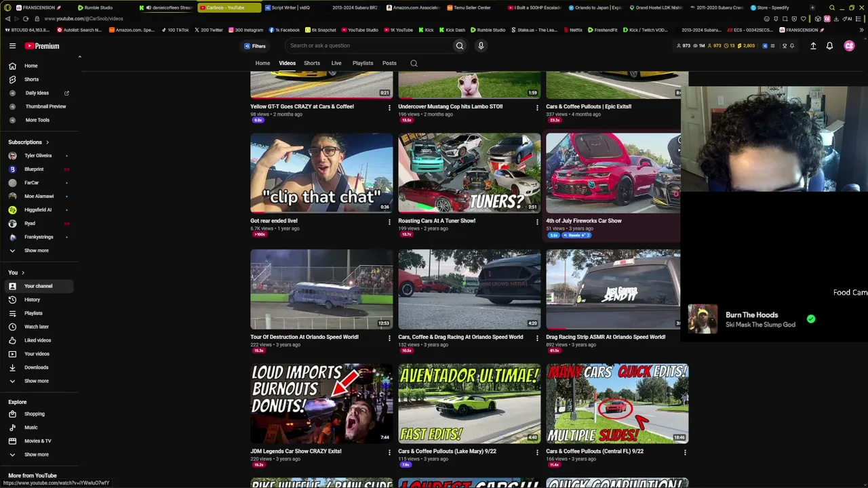Open the notifications bell
The image size is (868, 488).
pyautogui.click(x=829, y=46)
